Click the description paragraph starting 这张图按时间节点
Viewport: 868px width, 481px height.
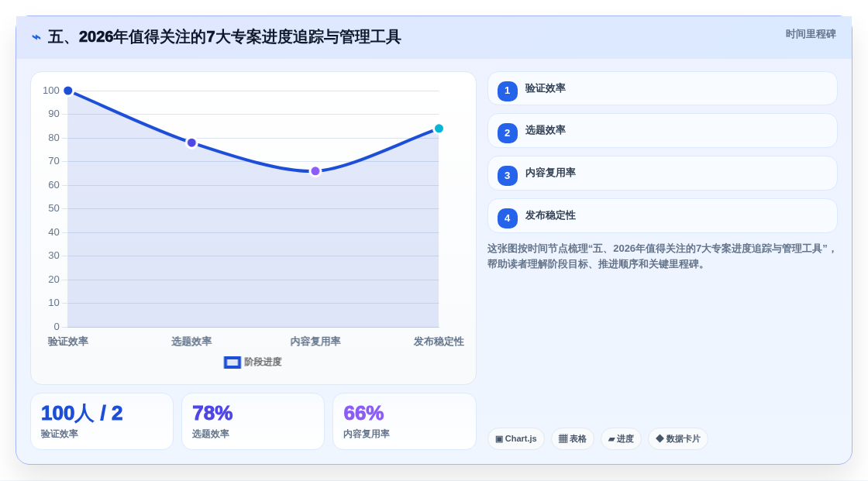pyautogui.click(x=662, y=256)
